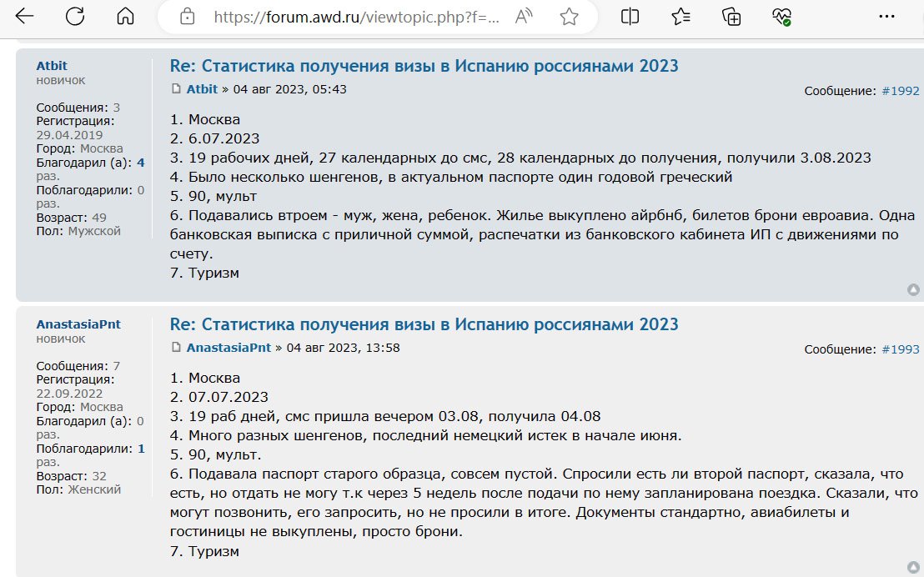Open the Favorites list icon

pos(680,17)
